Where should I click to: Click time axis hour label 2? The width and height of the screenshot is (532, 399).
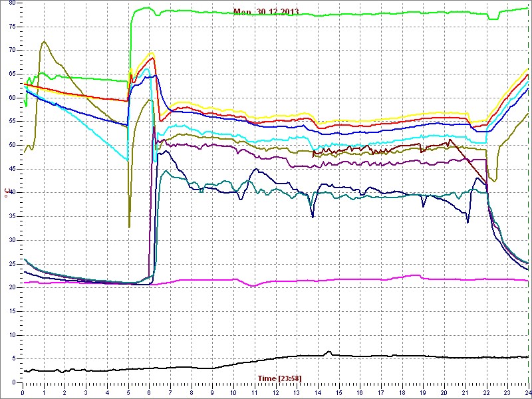pos(65,391)
